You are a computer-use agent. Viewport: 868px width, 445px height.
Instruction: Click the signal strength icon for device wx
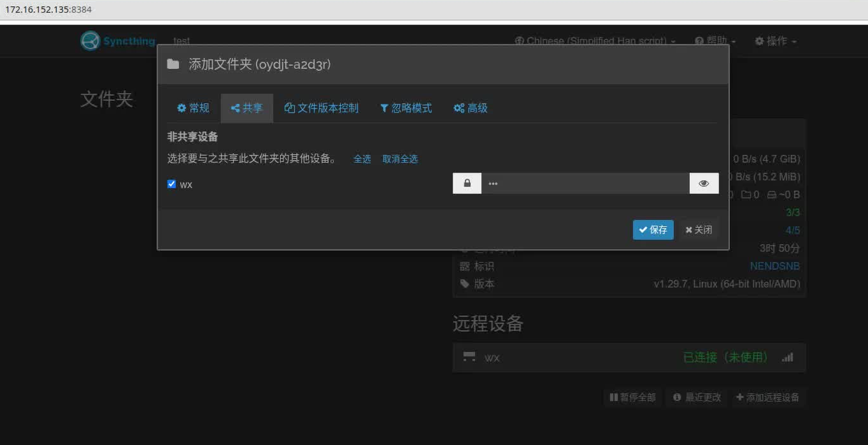(x=787, y=358)
